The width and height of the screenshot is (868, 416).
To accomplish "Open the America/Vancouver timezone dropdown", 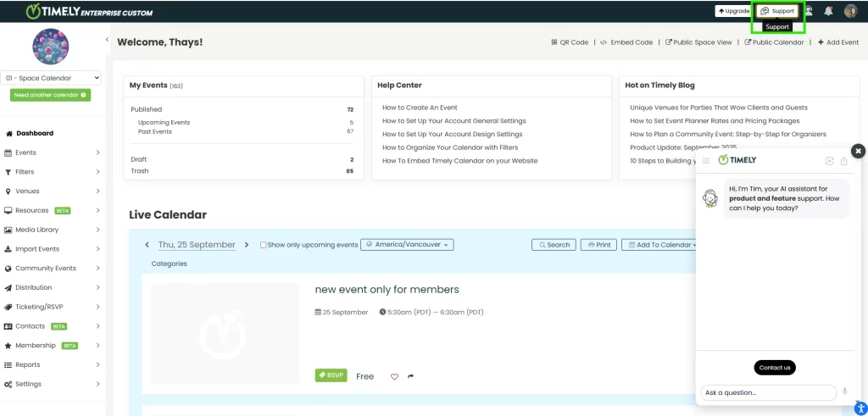I will pyautogui.click(x=407, y=245).
